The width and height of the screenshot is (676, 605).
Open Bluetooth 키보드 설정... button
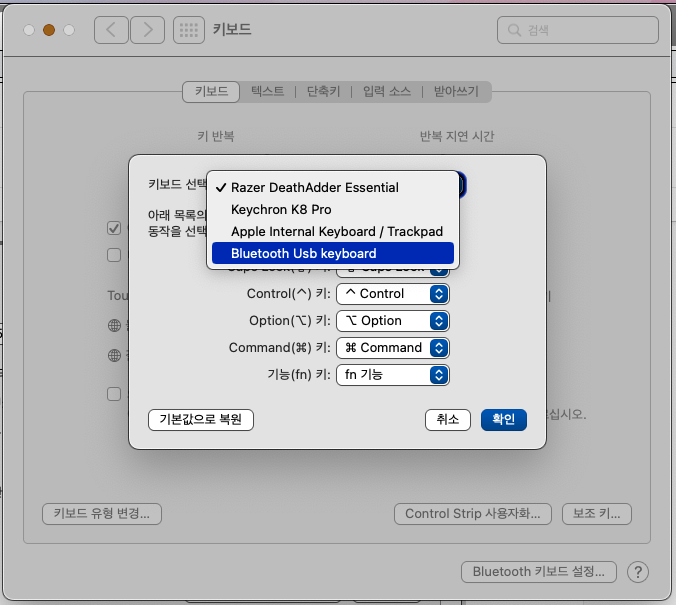[x=538, y=572]
